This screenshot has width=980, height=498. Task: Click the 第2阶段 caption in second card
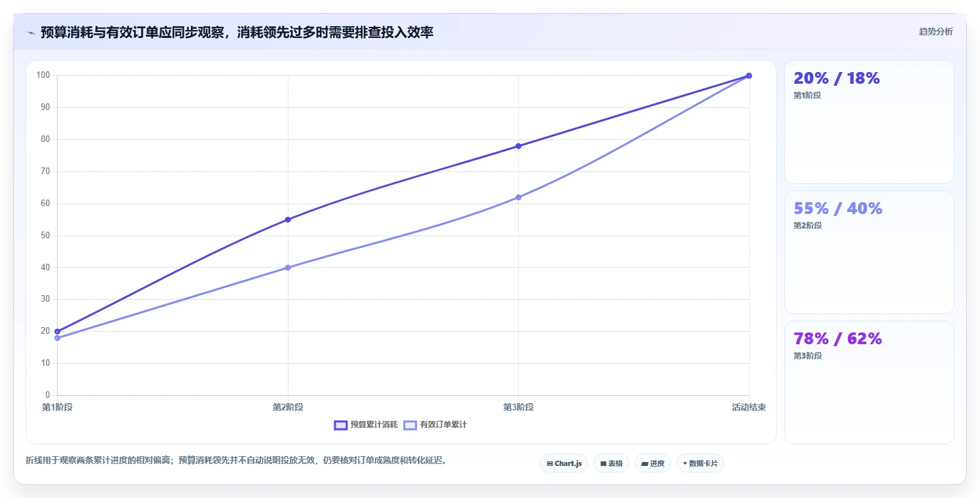(x=807, y=225)
